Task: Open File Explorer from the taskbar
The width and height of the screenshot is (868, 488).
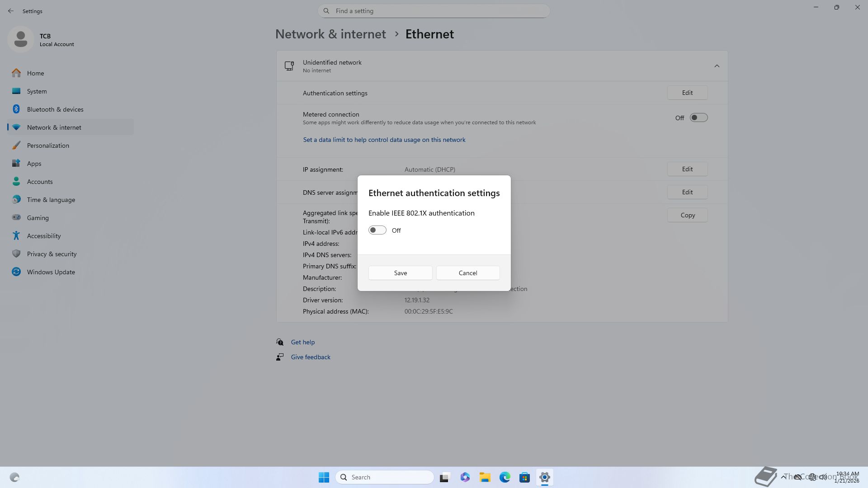Action: (485, 477)
